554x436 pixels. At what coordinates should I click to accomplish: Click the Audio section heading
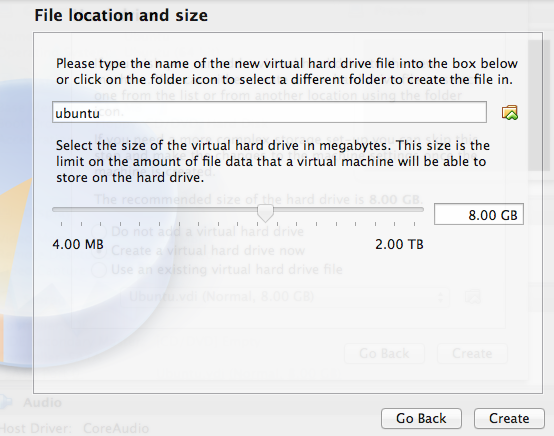click(42, 402)
